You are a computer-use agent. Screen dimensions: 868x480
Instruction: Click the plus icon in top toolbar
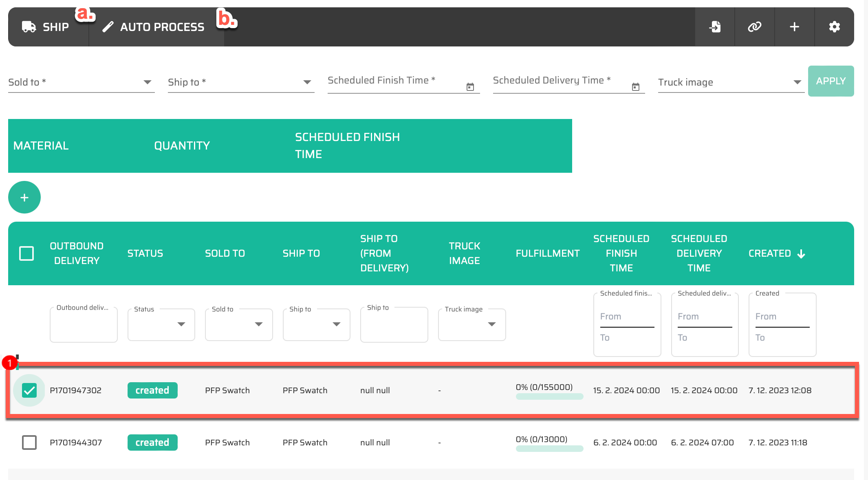tap(794, 27)
